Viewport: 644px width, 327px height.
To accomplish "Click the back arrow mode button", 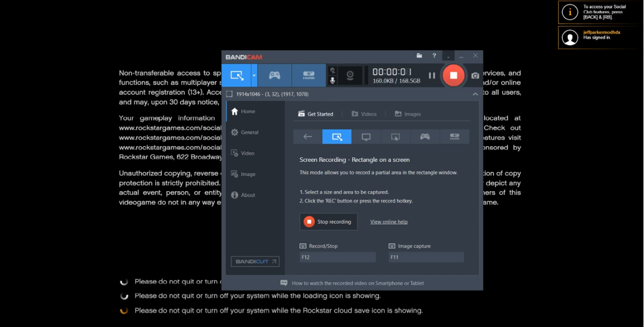I will [308, 136].
